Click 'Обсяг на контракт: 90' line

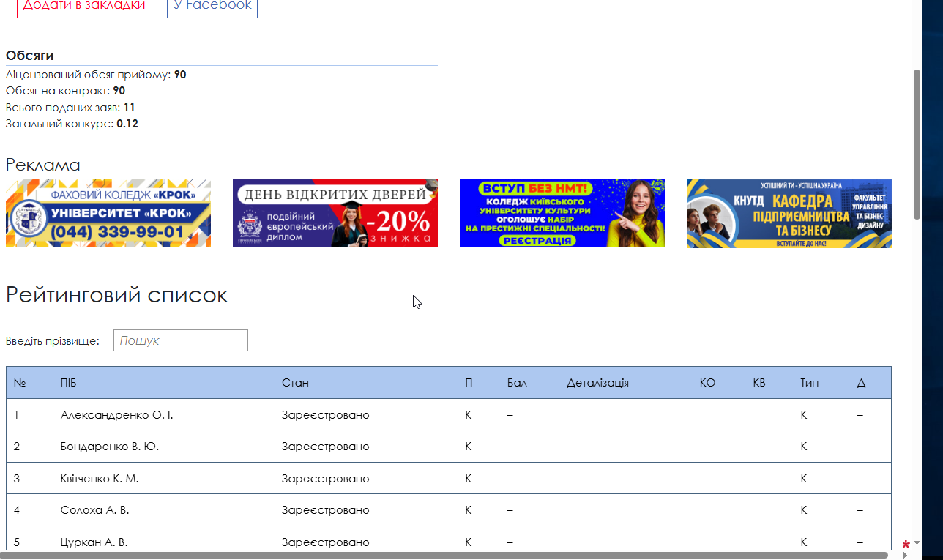coord(65,91)
